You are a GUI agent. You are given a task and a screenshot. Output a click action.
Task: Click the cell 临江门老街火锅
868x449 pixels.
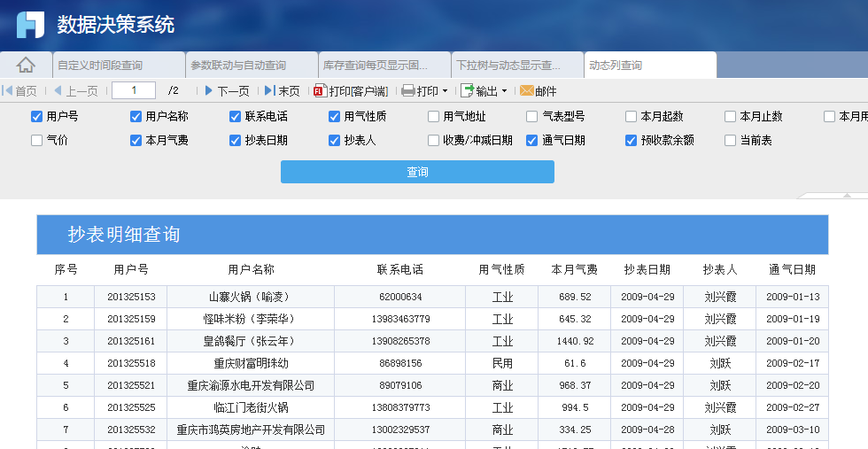(x=251, y=407)
